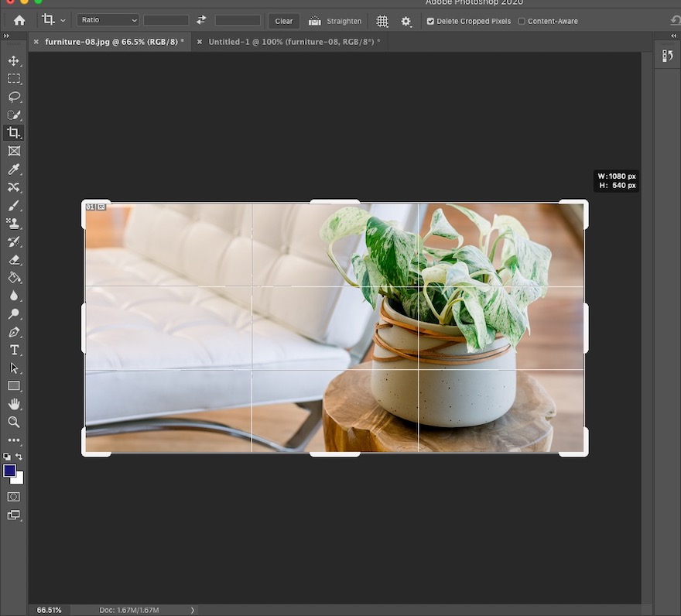Switch to the Untitled-1 document tab
The height and width of the screenshot is (616, 681).
click(x=293, y=41)
